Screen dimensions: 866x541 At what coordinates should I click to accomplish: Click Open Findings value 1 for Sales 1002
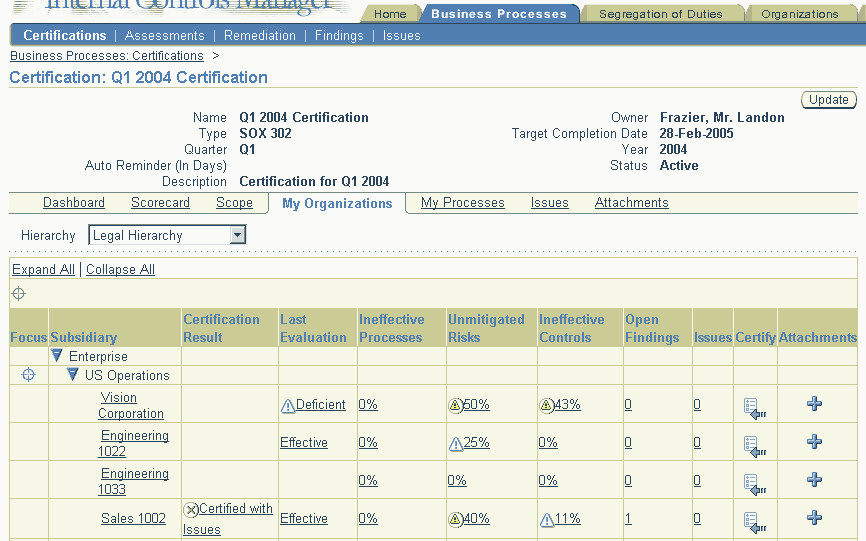coord(628,518)
